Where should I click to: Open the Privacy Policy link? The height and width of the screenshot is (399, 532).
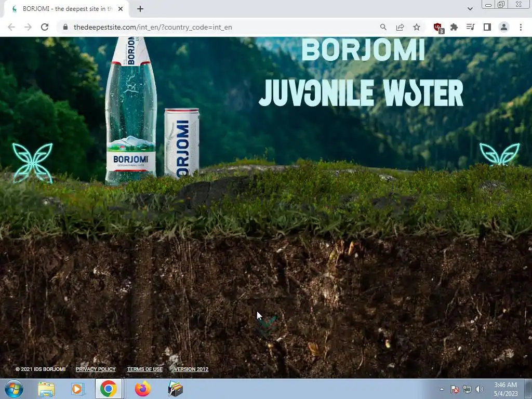96,369
